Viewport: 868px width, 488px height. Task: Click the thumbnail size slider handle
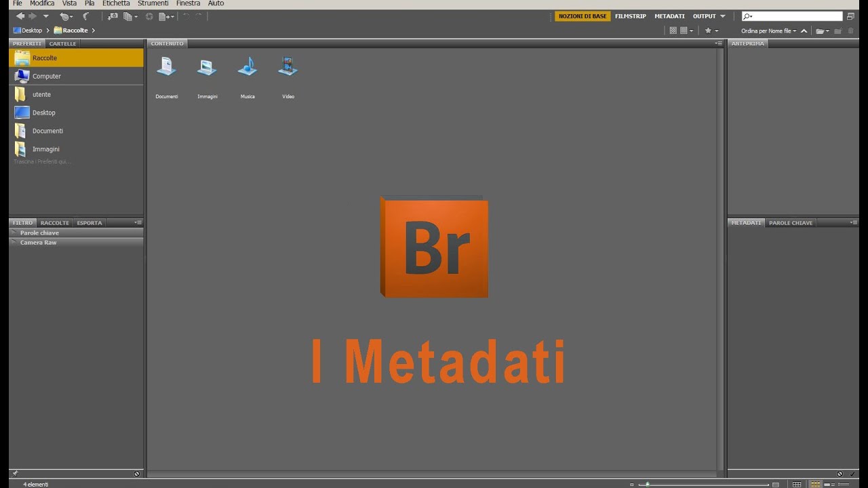648,484
